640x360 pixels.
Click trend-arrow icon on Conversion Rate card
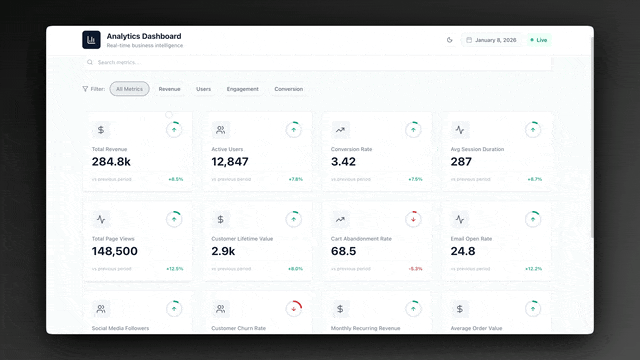point(340,130)
